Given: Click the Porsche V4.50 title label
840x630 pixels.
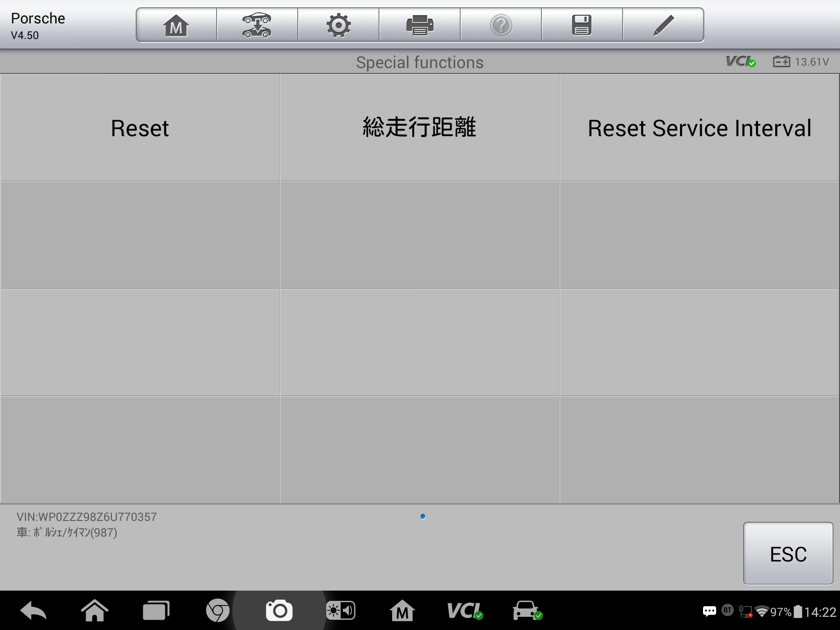Looking at the screenshot, I should 38,26.
